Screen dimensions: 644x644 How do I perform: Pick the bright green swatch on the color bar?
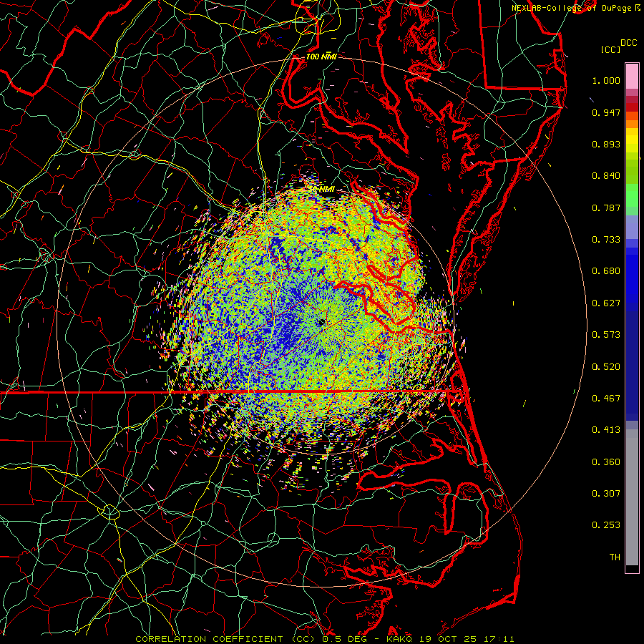pos(632,195)
